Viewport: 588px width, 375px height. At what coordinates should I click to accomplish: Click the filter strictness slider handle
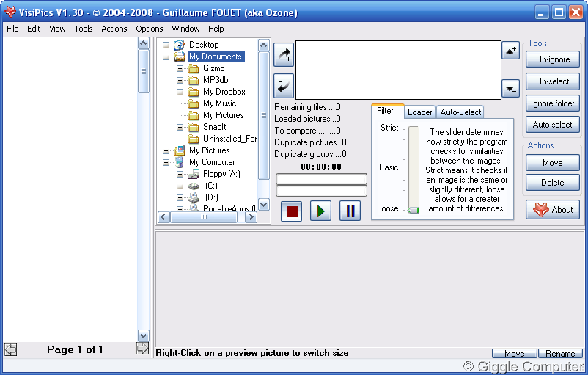[x=414, y=210]
